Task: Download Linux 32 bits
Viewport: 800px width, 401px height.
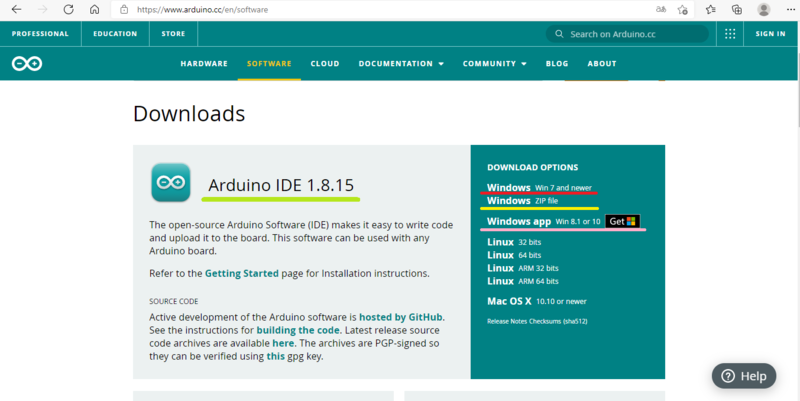Action: click(x=514, y=242)
